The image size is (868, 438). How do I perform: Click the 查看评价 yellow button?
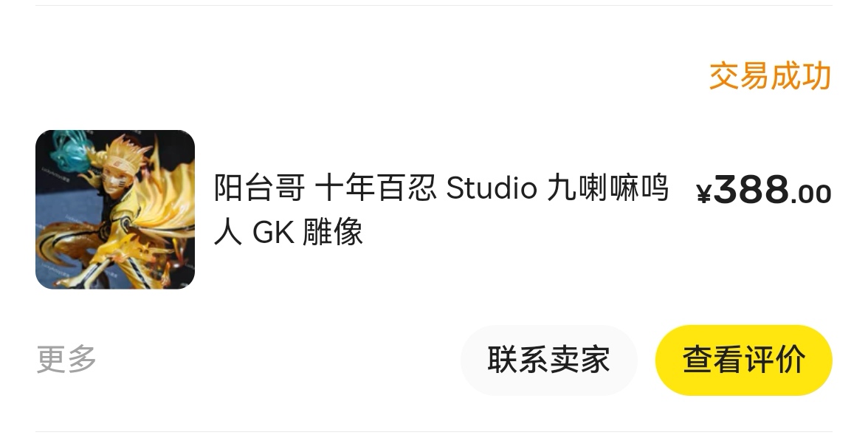[743, 360]
